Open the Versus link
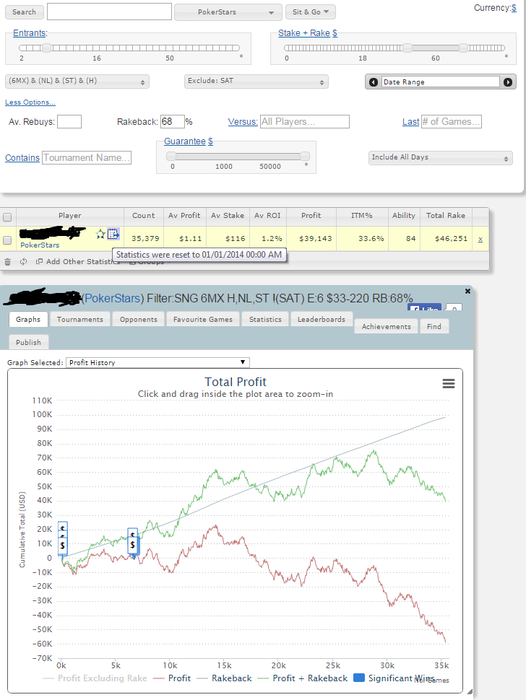 coord(242,122)
